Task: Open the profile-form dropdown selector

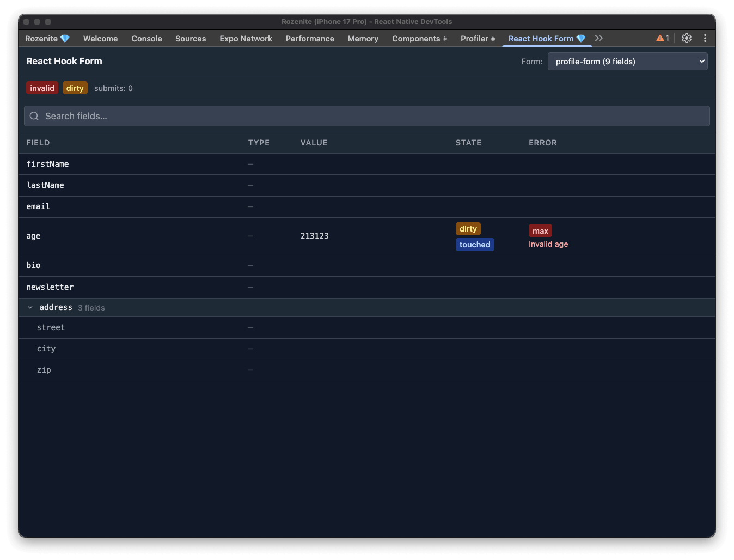Action: pyautogui.click(x=627, y=62)
